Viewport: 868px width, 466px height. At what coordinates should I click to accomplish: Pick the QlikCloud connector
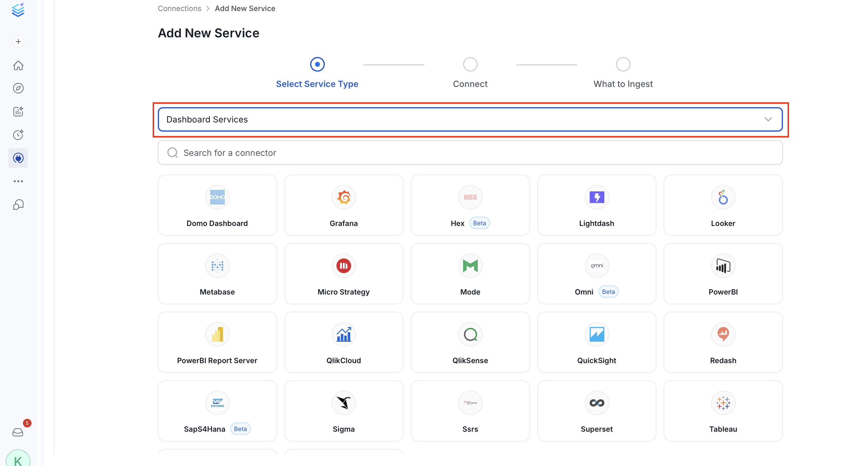click(x=344, y=342)
